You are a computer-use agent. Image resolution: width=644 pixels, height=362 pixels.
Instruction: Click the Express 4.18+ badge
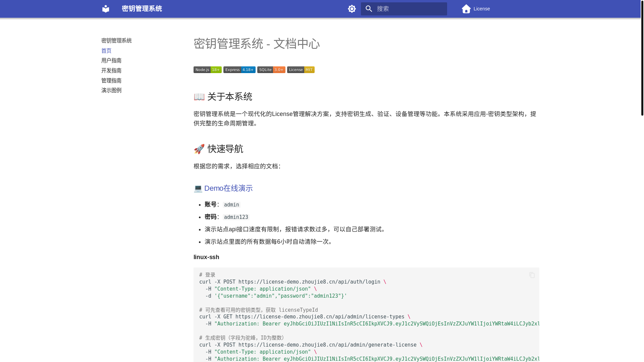pos(239,70)
